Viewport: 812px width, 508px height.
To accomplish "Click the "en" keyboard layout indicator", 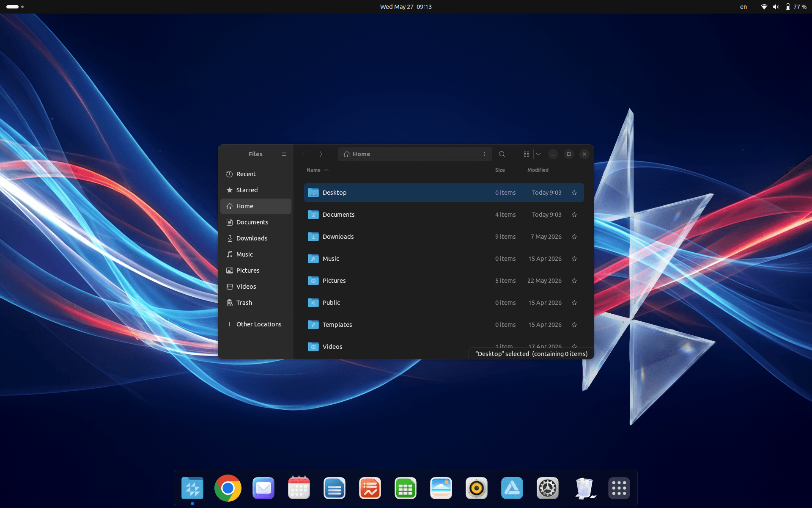I will point(743,7).
